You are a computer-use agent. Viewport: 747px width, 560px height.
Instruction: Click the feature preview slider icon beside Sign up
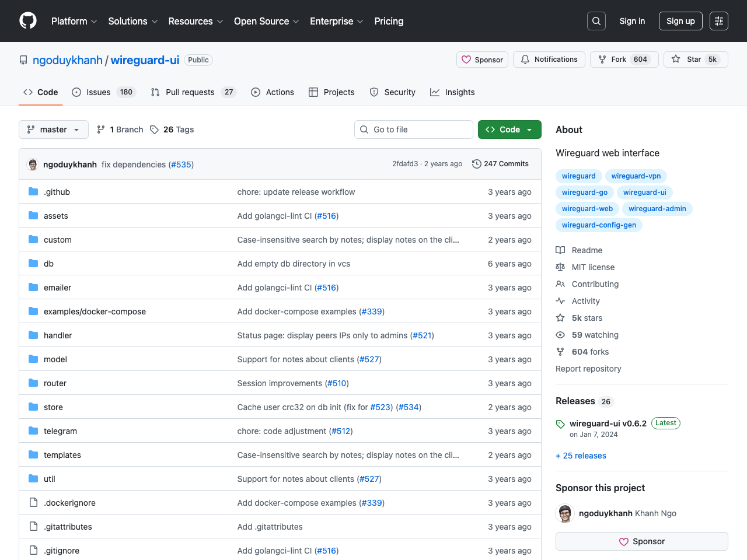(x=718, y=20)
